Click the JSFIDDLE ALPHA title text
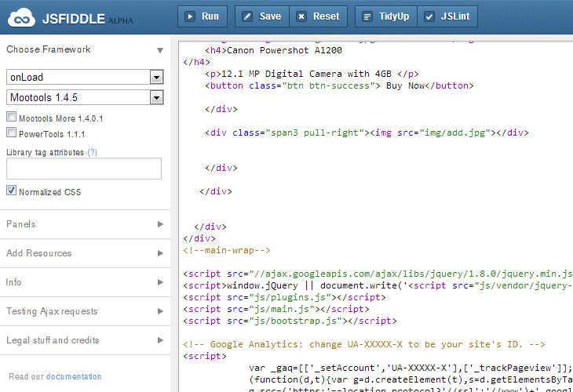 tap(88, 19)
